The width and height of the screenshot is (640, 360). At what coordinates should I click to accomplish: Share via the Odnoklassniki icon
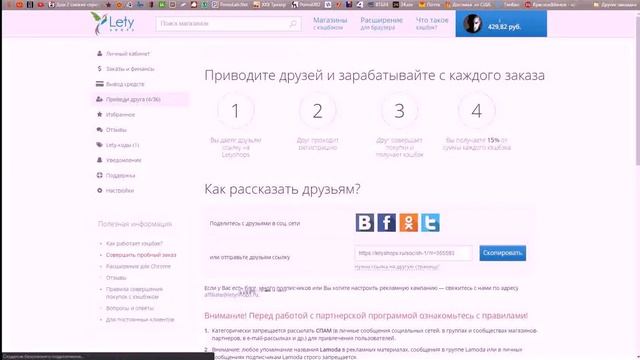[x=409, y=222]
